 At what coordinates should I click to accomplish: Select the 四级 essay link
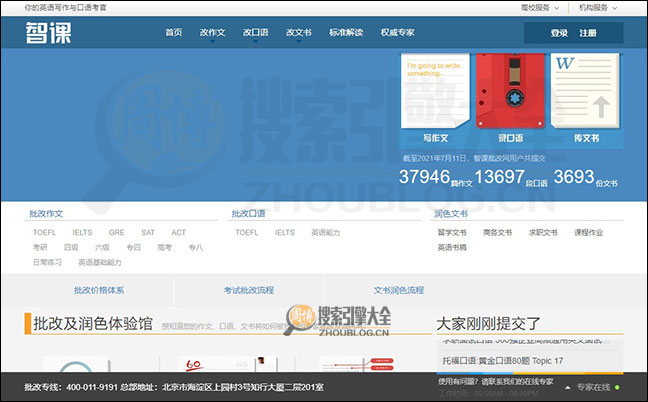[x=71, y=247]
